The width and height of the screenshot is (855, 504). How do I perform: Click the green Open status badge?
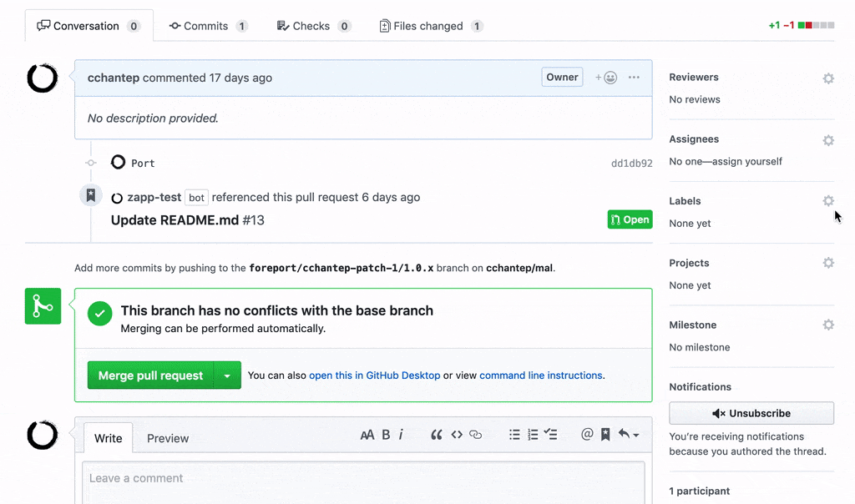[x=630, y=219]
